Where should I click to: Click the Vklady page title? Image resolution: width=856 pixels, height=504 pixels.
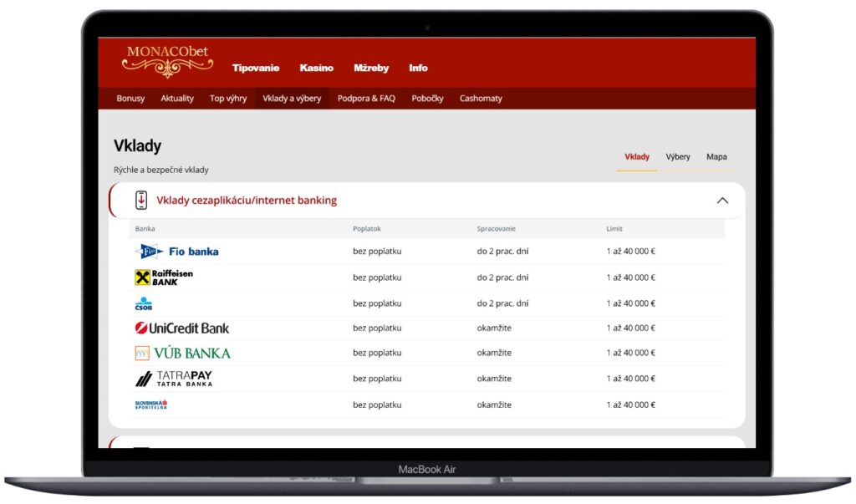(138, 145)
